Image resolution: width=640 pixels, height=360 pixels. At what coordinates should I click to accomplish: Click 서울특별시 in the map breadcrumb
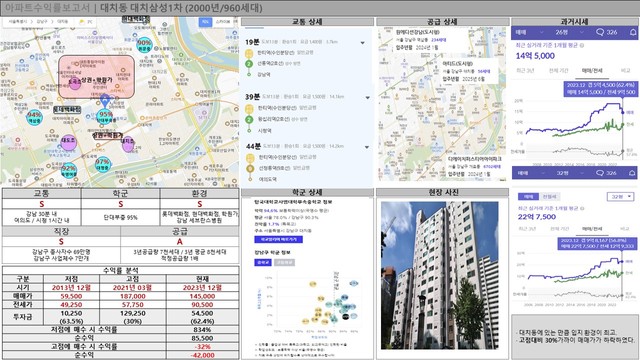[18, 22]
